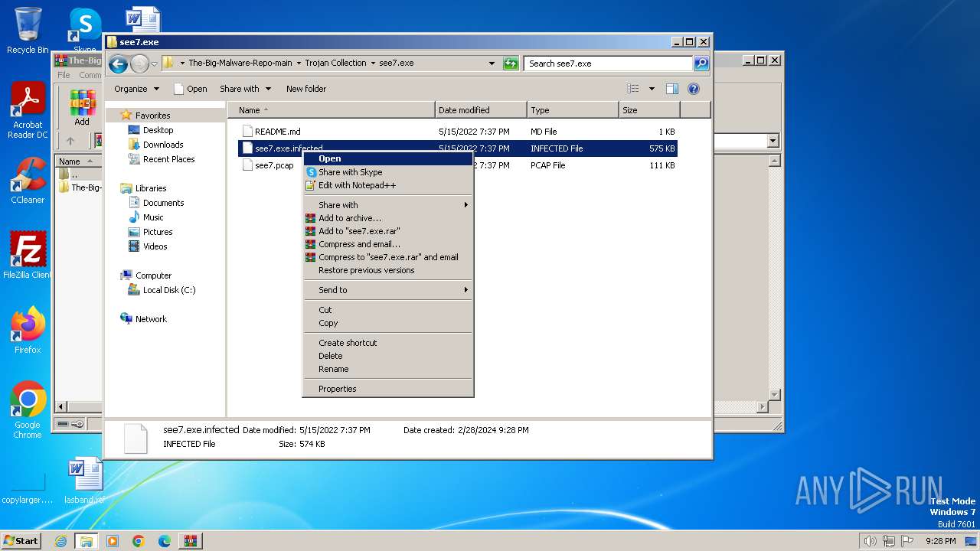
Task: Sort by the Name column header
Action: [331, 110]
